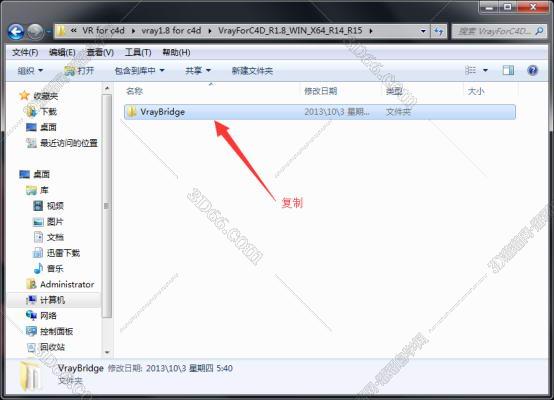Open the Back/Forward recent pages dropdown arrow
This screenshot has width=554, height=400.
click(x=48, y=32)
